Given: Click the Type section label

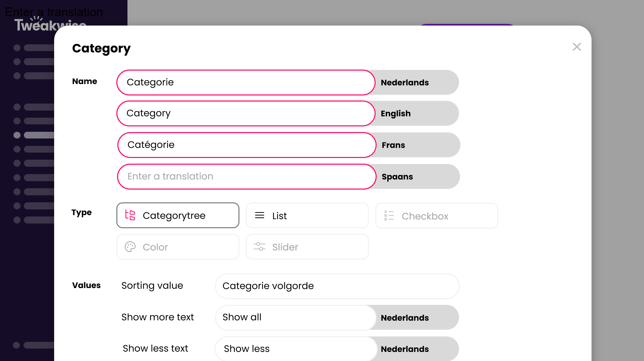Looking at the screenshot, I should coord(81,212).
